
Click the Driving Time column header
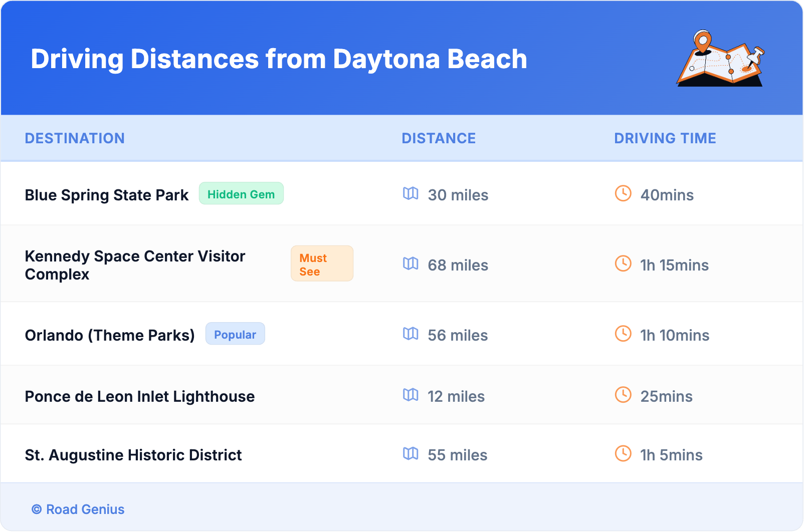(x=665, y=138)
